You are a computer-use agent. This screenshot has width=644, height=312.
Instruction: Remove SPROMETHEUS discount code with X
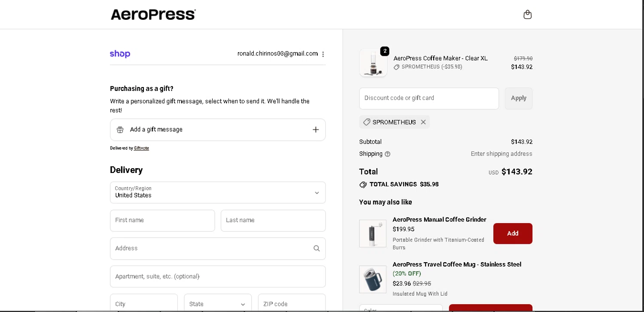423,122
